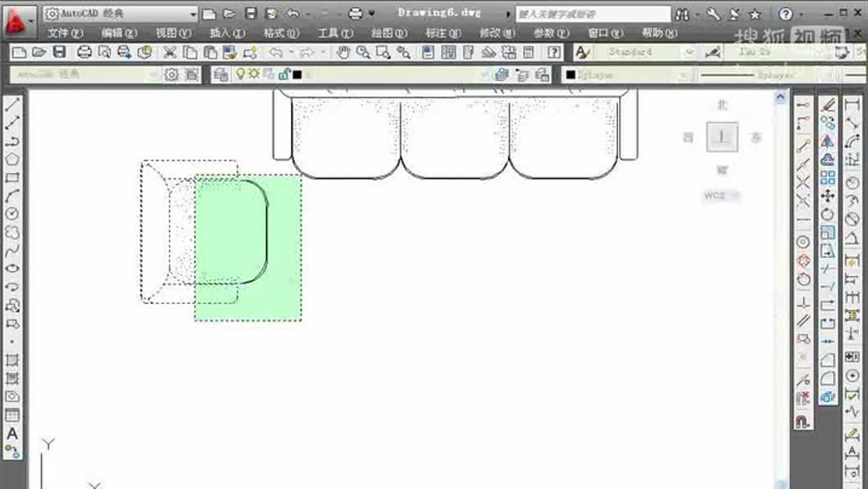Activate the Pan hand tool
Viewport: 868px width, 489px height.
coord(343,52)
